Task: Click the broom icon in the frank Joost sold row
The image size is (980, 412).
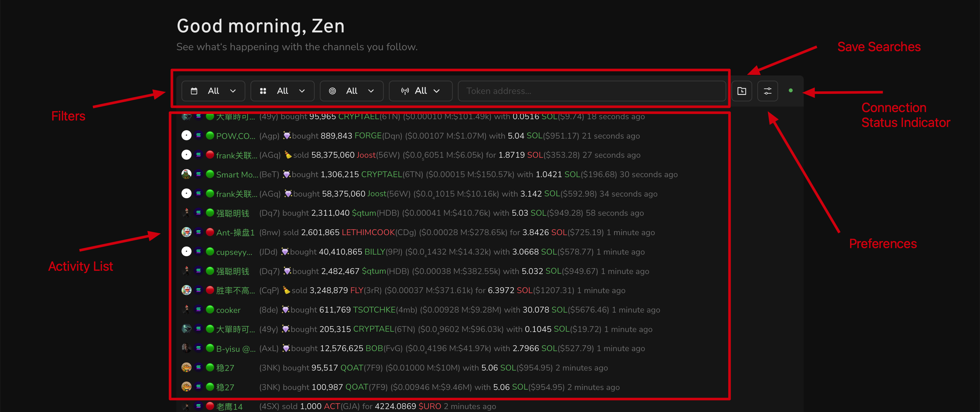Action: [x=288, y=155]
